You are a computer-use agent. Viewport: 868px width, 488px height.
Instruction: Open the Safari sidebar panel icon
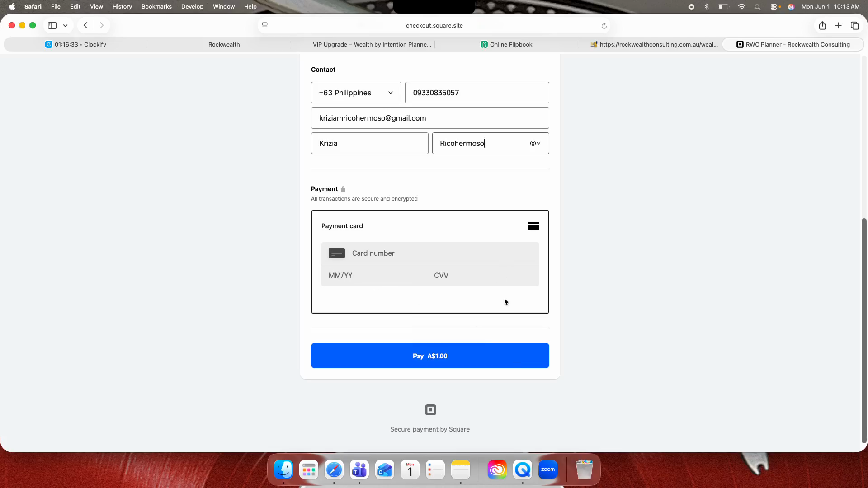[x=52, y=25]
